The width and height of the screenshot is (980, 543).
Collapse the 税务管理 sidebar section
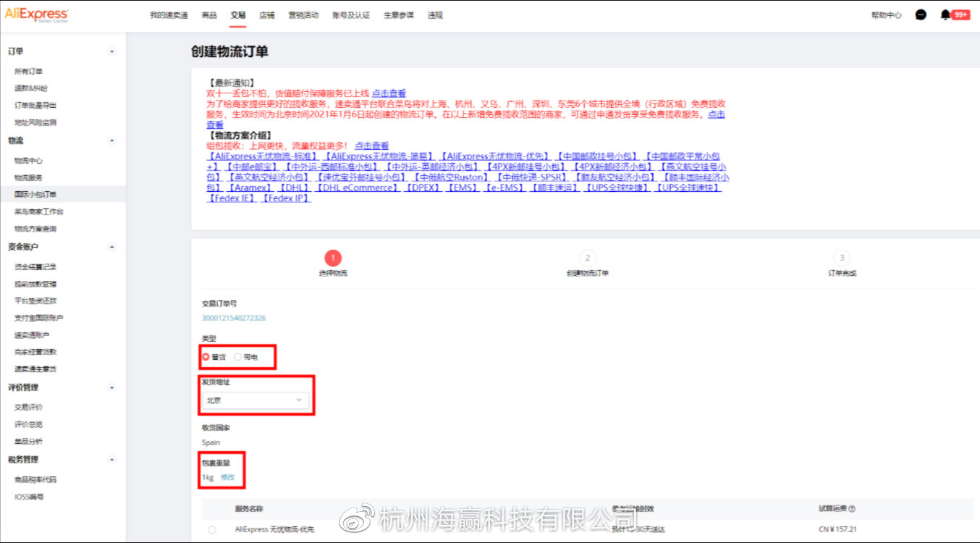click(111, 460)
